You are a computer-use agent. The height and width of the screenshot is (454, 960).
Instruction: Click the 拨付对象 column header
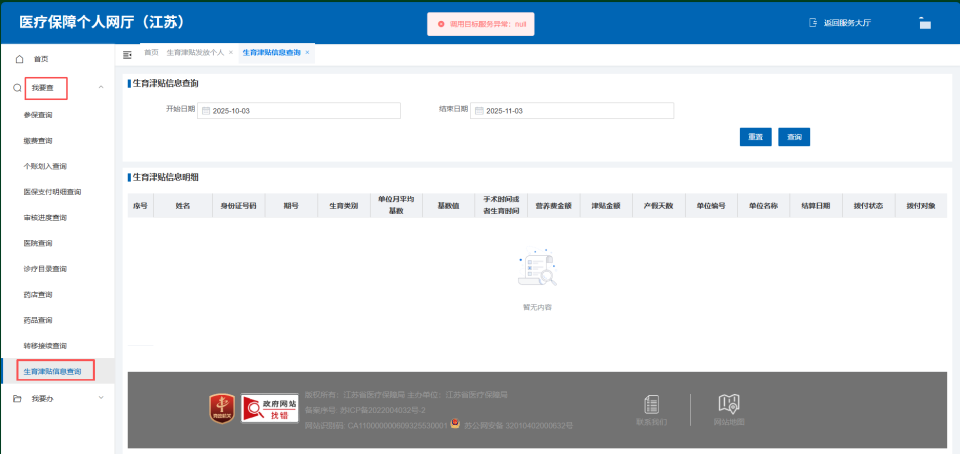[921, 206]
